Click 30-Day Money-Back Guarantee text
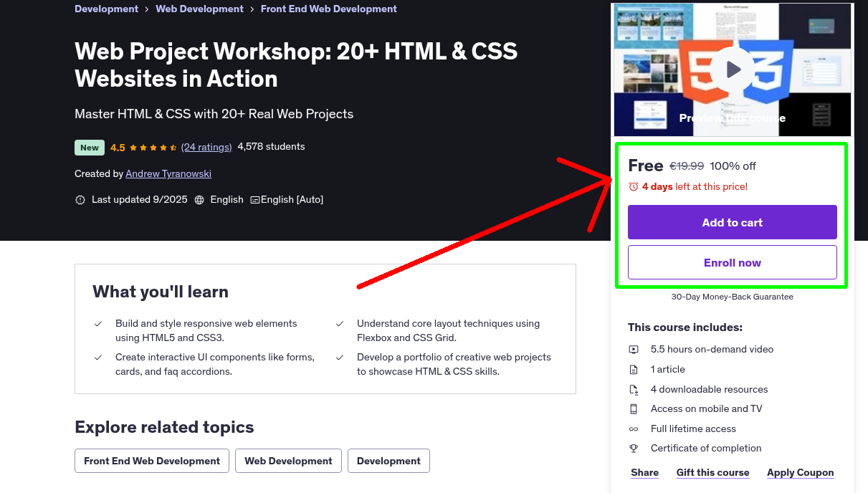Viewport: 868px width, 493px height. point(733,297)
